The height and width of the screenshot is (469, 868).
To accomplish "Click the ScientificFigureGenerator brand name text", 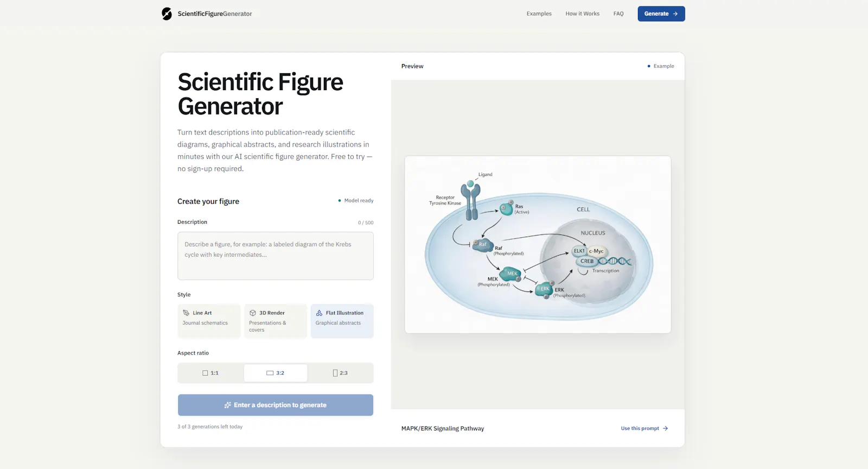I will click(x=215, y=14).
